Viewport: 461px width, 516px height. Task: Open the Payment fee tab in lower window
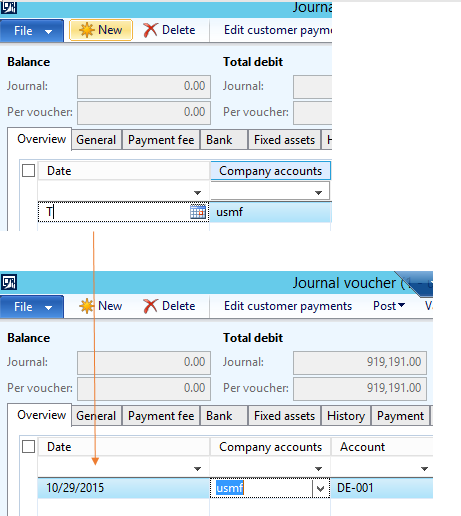click(161, 416)
